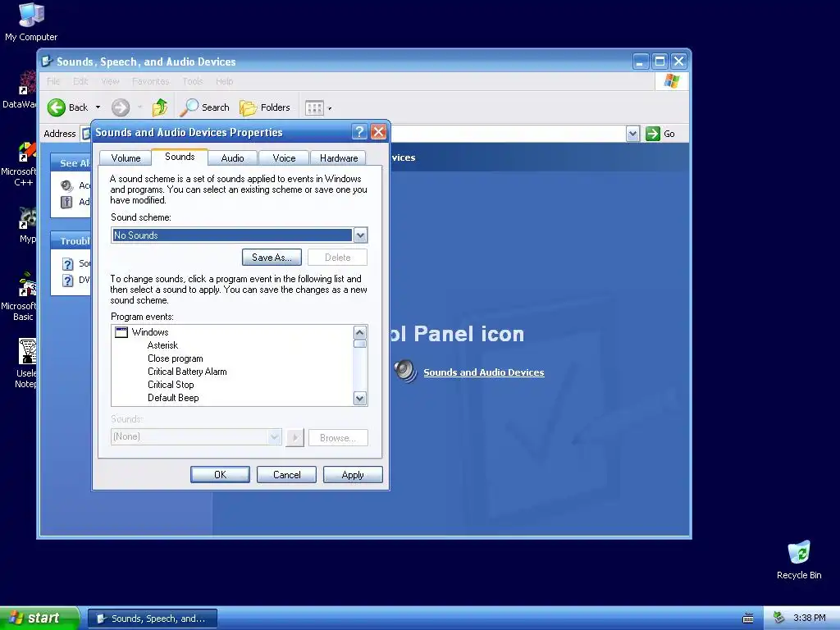Click the Start button

click(x=39, y=618)
